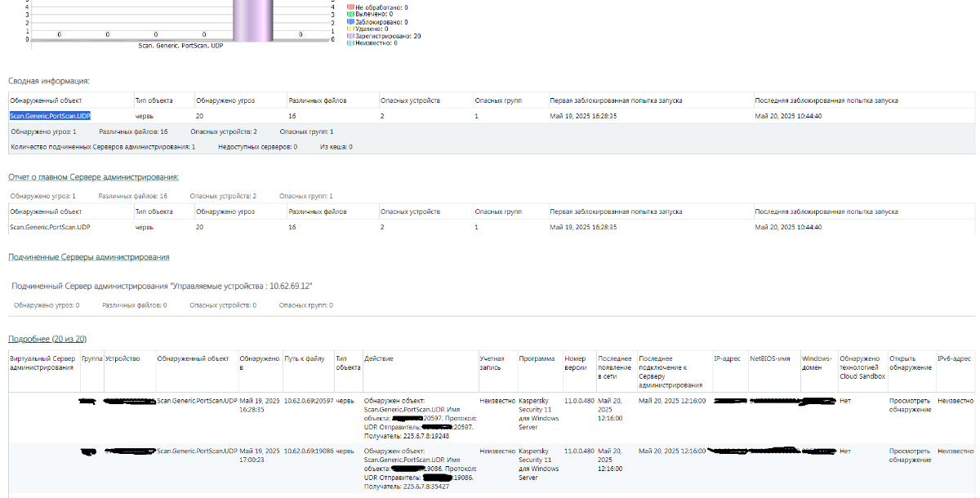980x498 pixels.
Task: Click 'IPv6-адрес' column header
Action: (955, 358)
